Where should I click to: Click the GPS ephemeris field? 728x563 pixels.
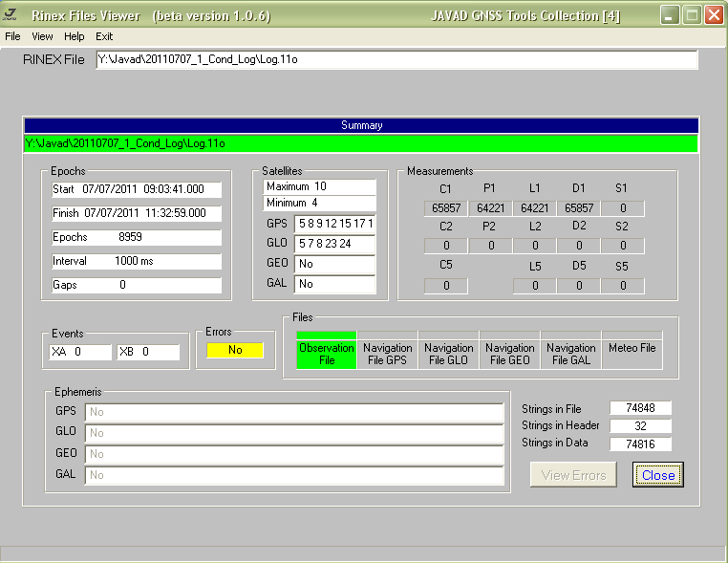tap(294, 412)
